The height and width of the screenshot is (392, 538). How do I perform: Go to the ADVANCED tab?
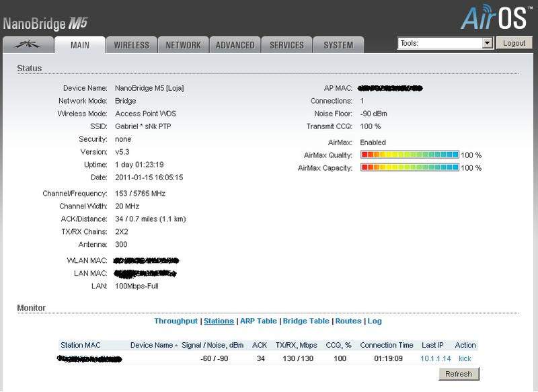pos(235,45)
